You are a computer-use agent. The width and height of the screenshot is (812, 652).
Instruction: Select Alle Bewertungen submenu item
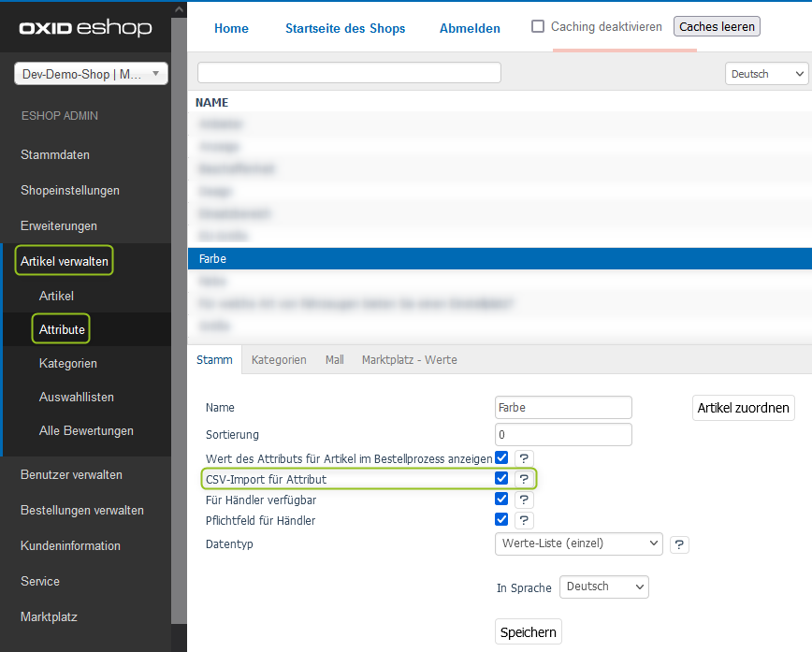tap(86, 431)
